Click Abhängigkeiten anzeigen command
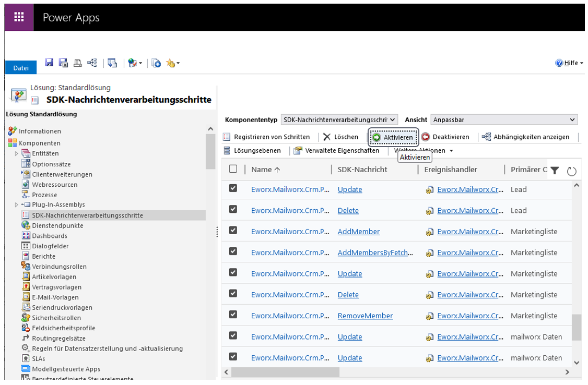This screenshot has height=385, width=588. [x=526, y=137]
